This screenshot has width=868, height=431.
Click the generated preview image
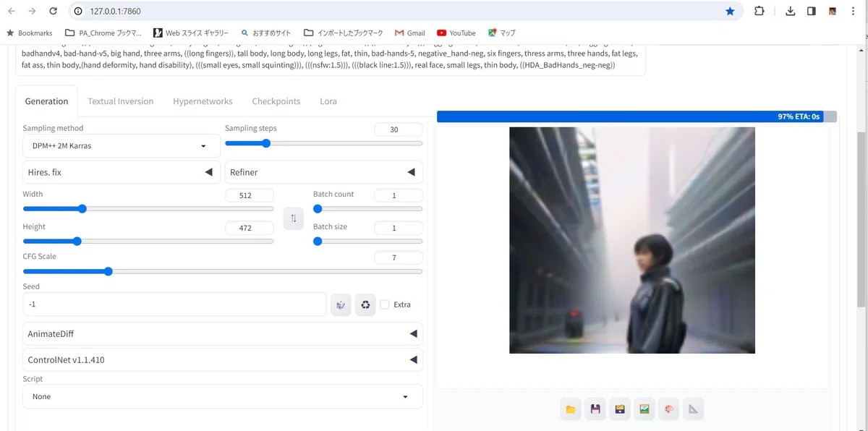(632, 240)
